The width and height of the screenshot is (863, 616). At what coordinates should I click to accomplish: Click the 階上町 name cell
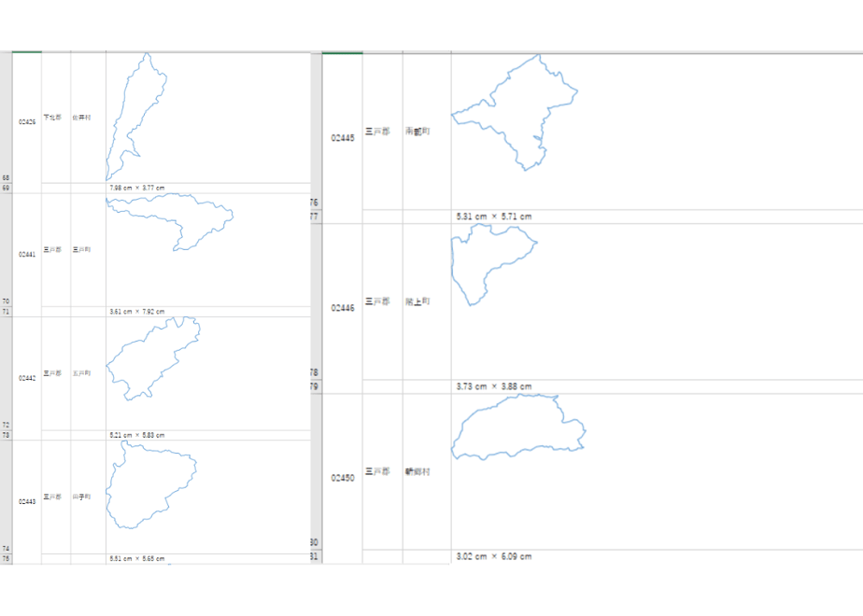[427, 301]
